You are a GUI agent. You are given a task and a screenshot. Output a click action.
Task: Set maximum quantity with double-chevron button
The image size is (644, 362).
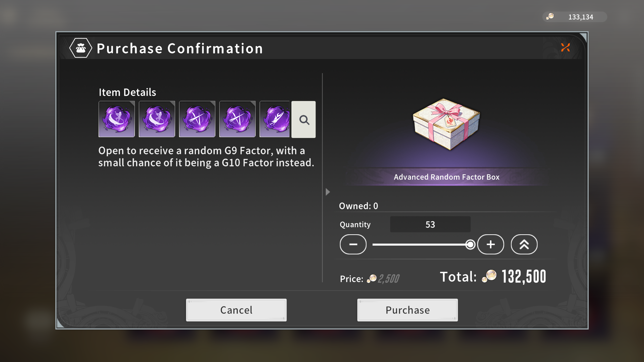pos(524,244)
